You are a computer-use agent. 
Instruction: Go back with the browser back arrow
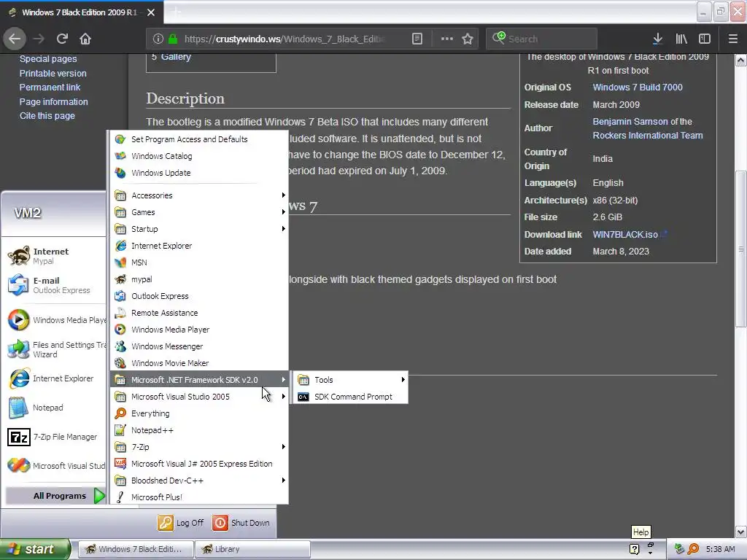pos(15,39)
